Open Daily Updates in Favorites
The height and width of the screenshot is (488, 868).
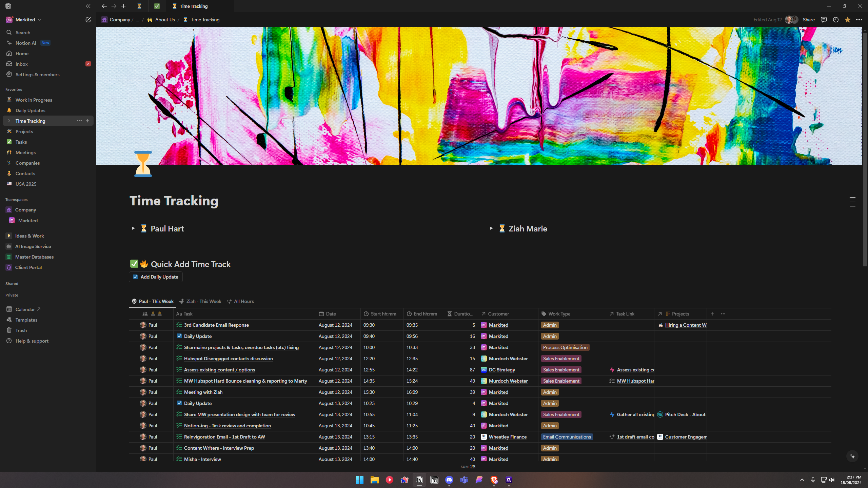48,110
